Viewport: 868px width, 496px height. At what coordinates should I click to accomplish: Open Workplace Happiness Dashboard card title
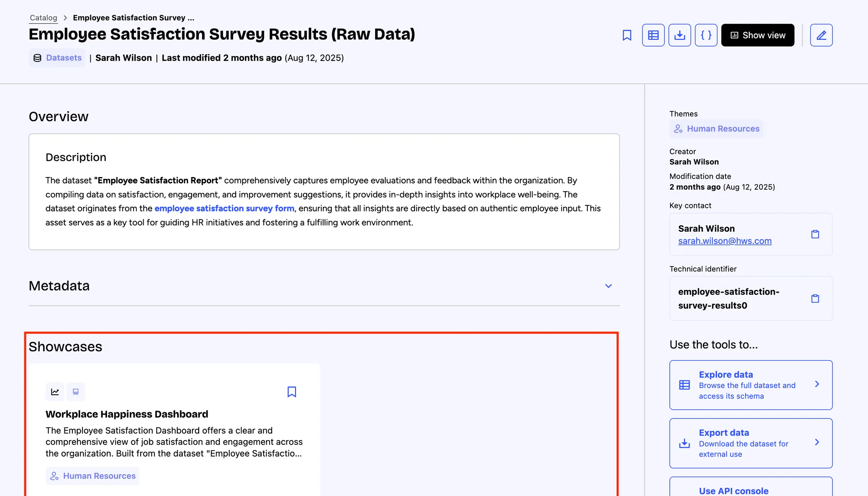(127, 414)
